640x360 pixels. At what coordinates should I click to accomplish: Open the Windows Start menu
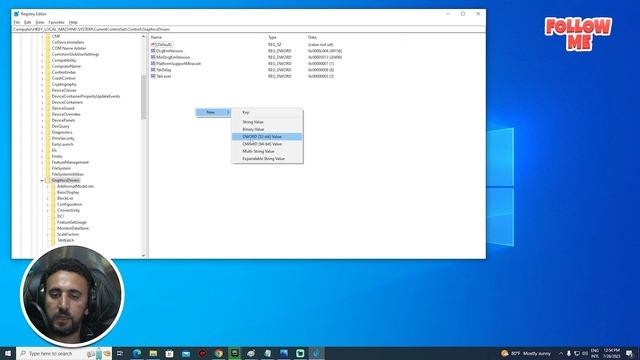pos(8,353)
